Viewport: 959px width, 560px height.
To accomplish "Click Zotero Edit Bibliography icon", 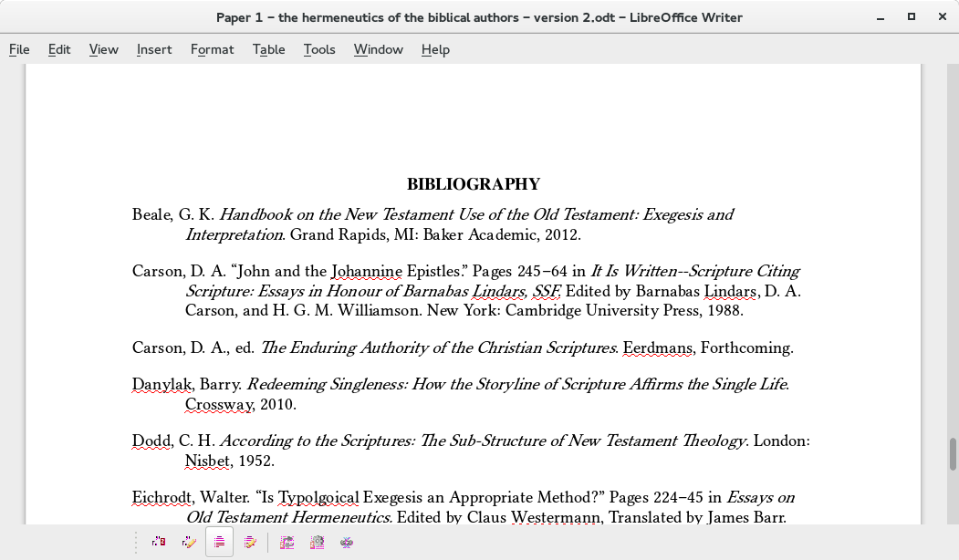I will (250, 542).
